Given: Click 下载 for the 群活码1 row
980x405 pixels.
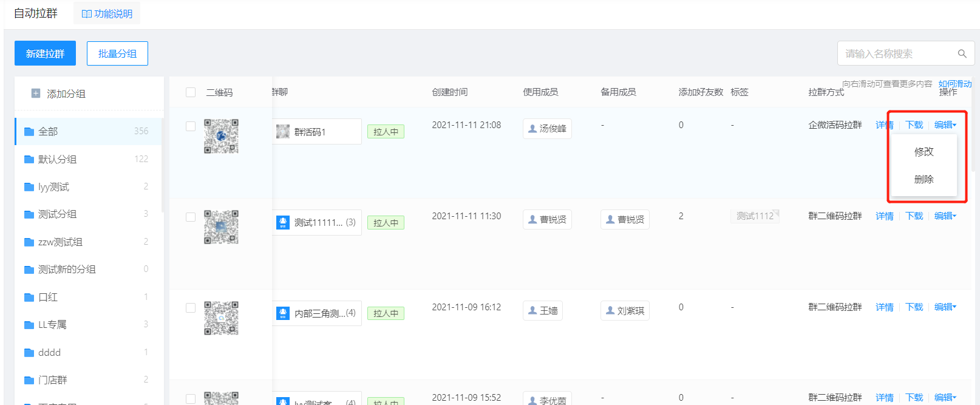Looking at the screenshot, I should point(914,125).
